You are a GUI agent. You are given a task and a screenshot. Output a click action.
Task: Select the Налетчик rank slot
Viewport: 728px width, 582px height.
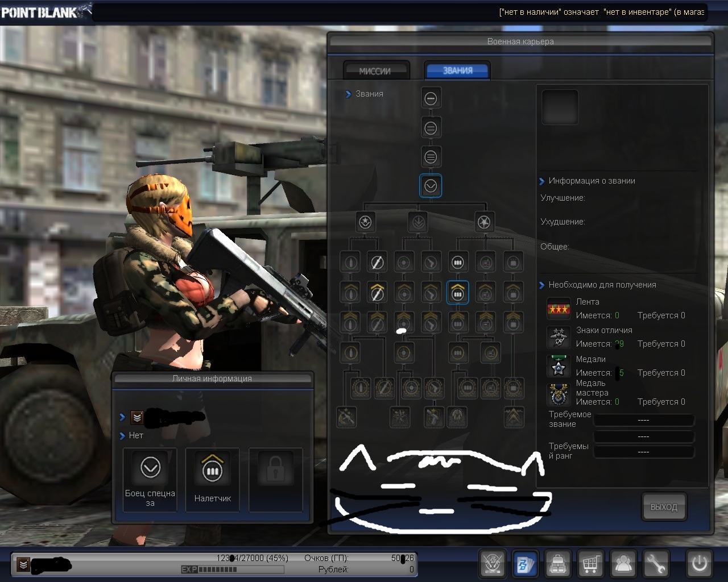point(213,479)
